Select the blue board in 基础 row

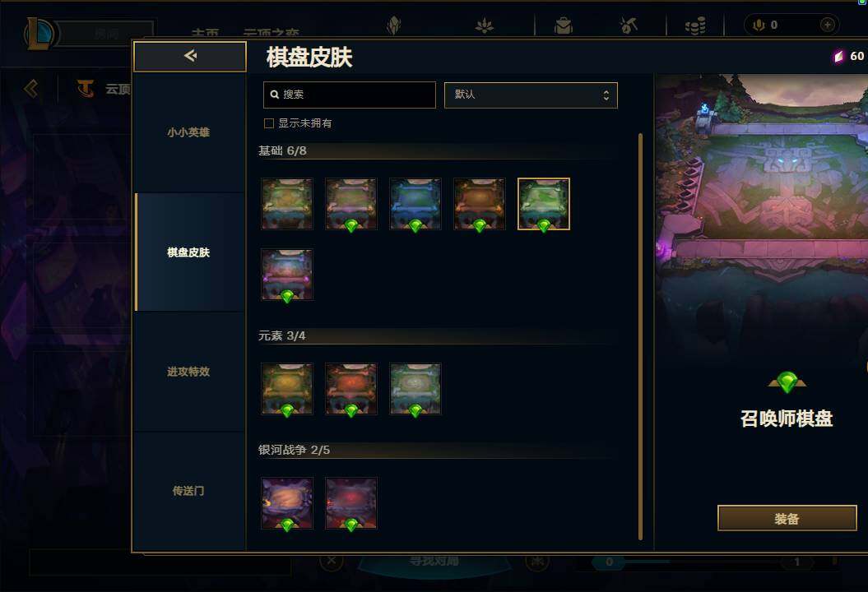click(415, 204)
